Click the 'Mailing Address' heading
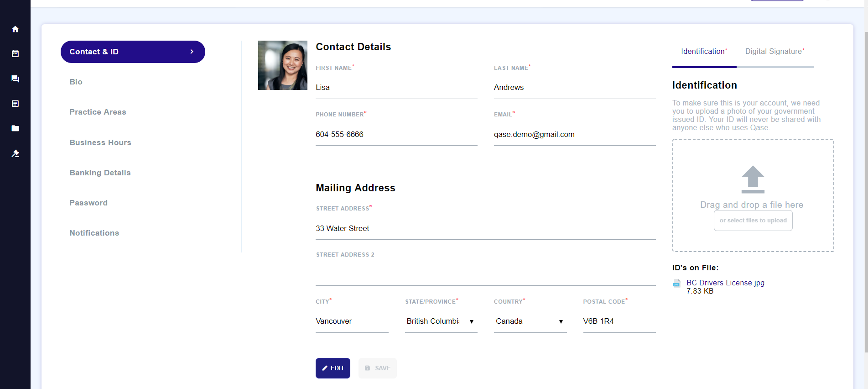The image size is (868, 389). [x=355, y=188]
